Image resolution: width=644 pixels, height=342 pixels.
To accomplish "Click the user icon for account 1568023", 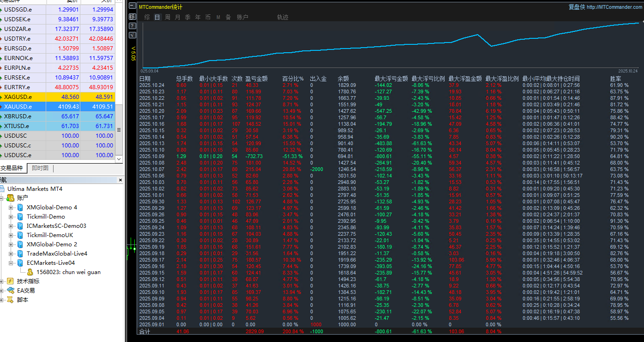I will click(x=30, y=272).
